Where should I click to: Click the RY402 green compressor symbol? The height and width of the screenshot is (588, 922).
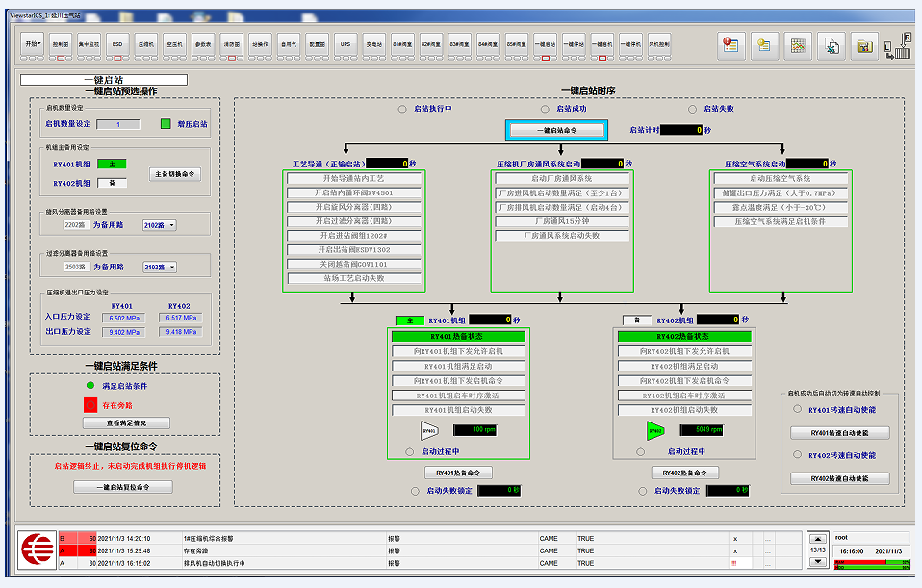pyautogui.click(x=656, y=430)
